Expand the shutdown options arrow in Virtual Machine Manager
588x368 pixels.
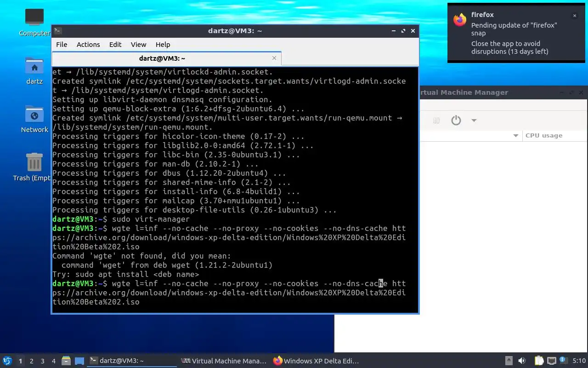[474, 121]
